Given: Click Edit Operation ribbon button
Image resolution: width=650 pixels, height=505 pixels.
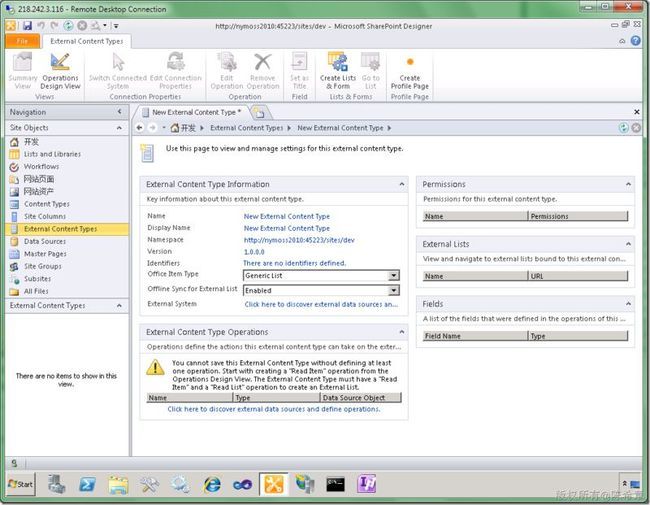Looking at the screenshot, I should 227,71.
